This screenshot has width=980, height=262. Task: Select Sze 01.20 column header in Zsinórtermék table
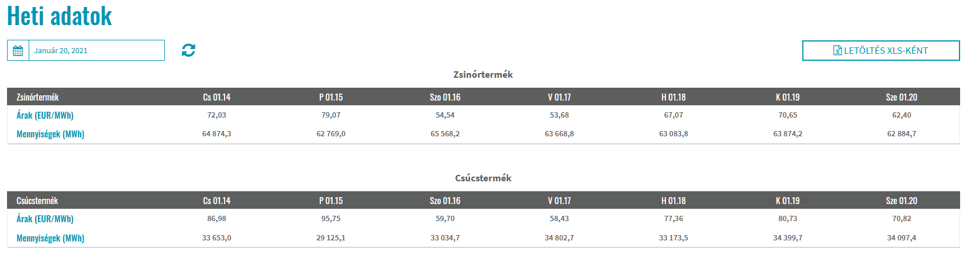pyautogui.click(x=901, y=97)
